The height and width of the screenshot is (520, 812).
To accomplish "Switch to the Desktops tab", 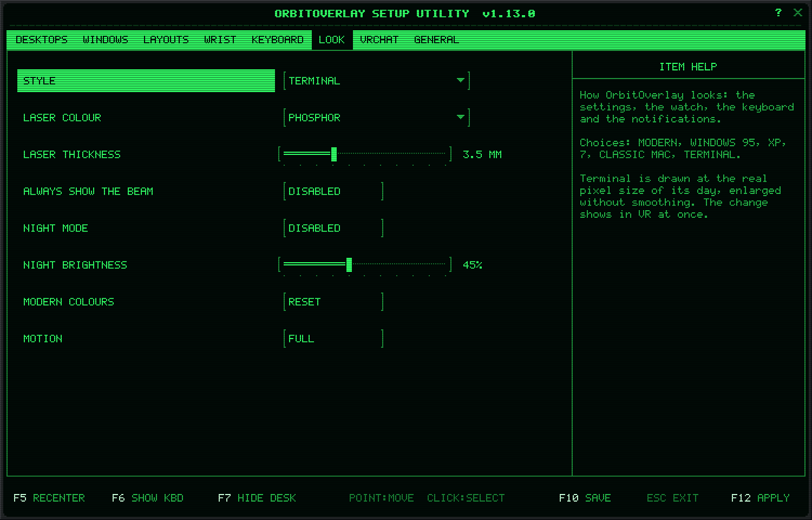I will [42, 40].
